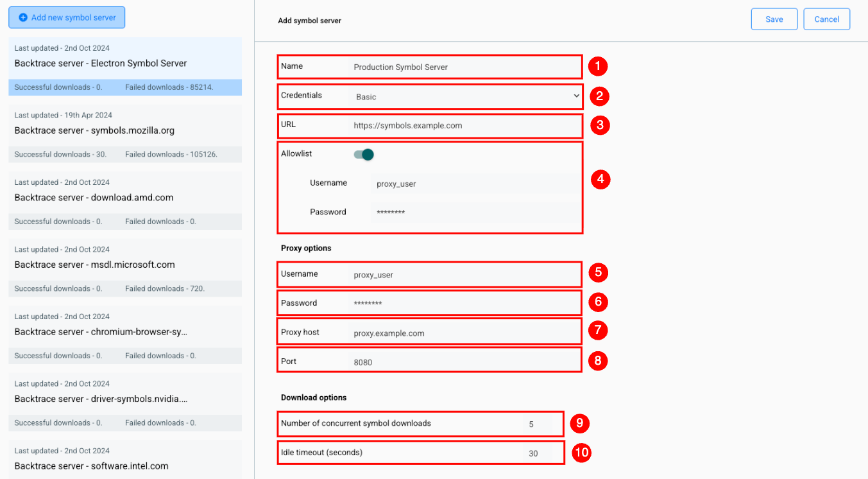Open the Credentials dropdown showing Basic

(x=466, y=96)
